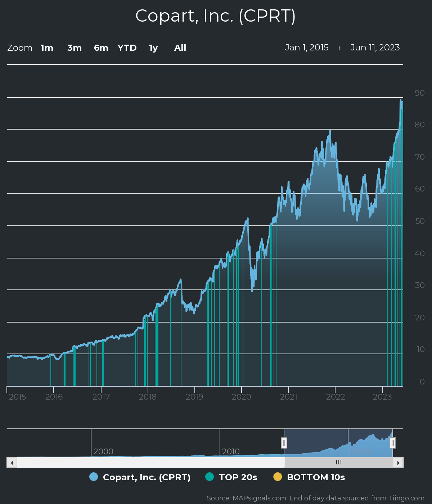Click the 2000 label in navigator

pyautogui.click(x=103, y=451)
